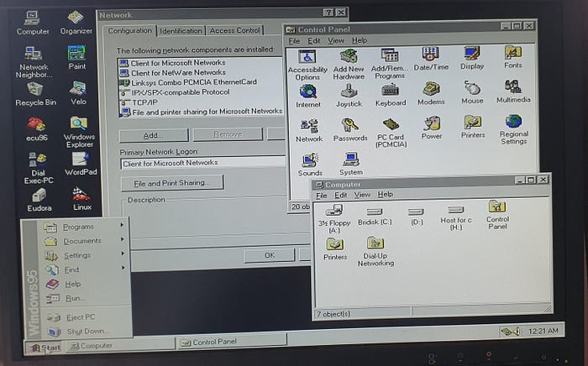Viewport: 588px width, 366px height.
Task: Expand Documents submenu in Start menu
Action: (84, 241)
